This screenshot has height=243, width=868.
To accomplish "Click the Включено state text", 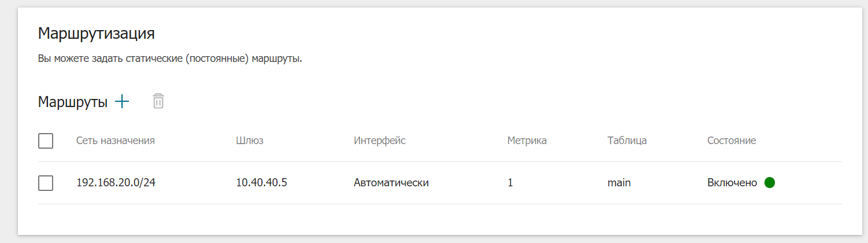I will tap(732, 183).
